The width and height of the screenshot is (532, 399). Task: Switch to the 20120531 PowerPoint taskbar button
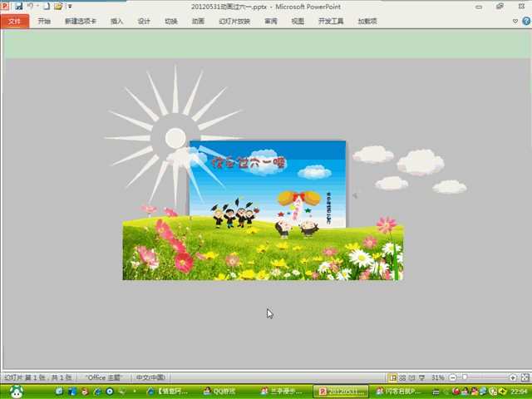(340, 392)
